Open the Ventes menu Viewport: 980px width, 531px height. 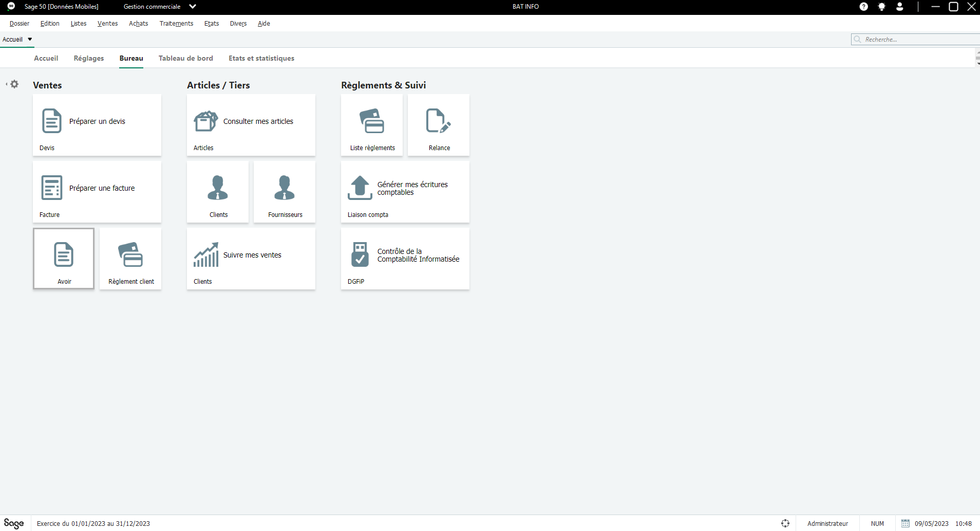coord(107,23)
